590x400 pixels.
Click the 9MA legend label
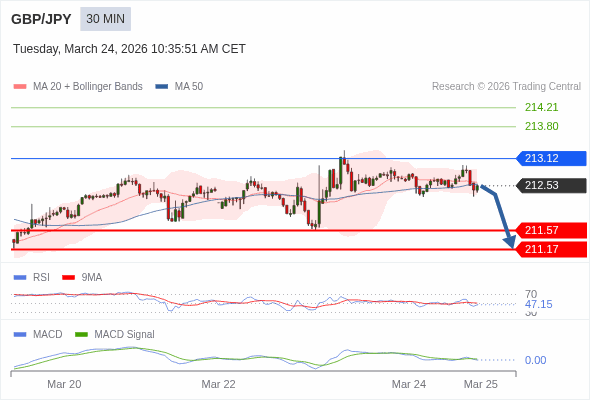point(92,278)
